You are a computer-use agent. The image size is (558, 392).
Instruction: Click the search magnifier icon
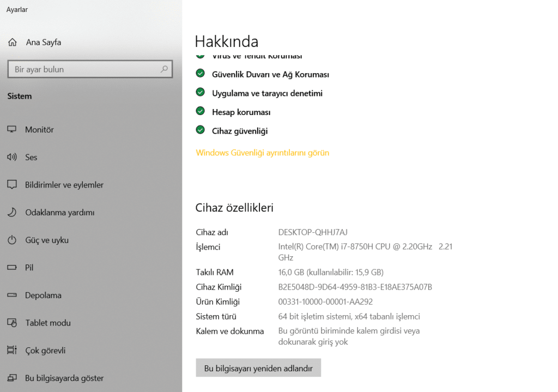(x=163, y=69)
